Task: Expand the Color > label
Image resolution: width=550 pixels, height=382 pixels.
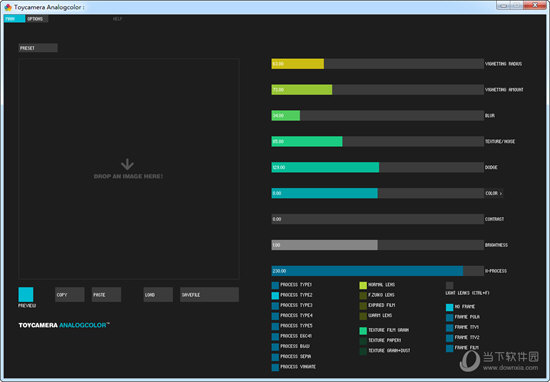Action: point(494,193)
